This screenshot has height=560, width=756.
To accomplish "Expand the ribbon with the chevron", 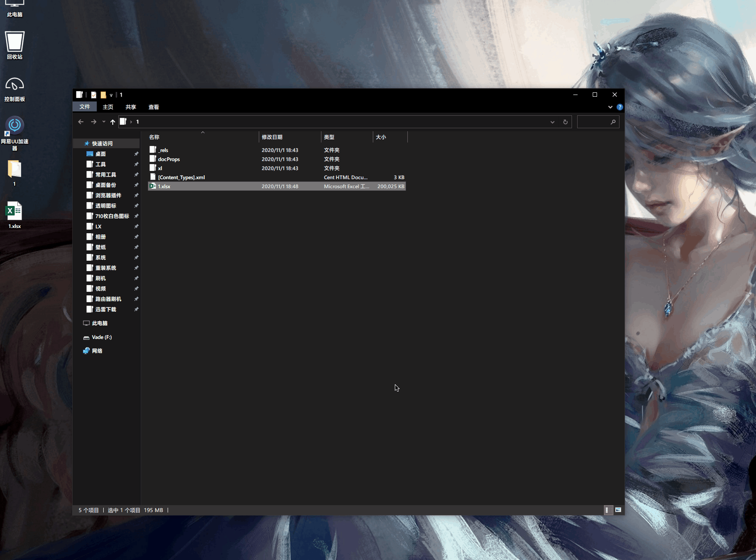I will coord(610,107).
